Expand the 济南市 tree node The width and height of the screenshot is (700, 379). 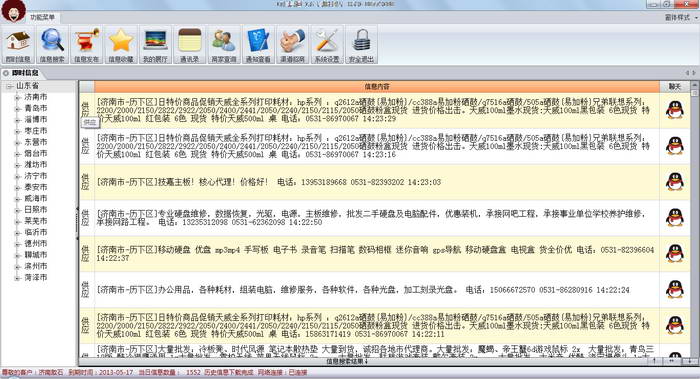tap(17, 97)
